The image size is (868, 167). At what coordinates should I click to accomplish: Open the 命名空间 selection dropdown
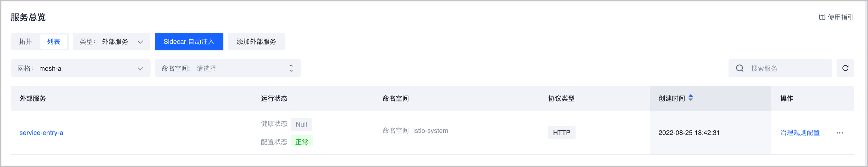[x=227, y=68]
